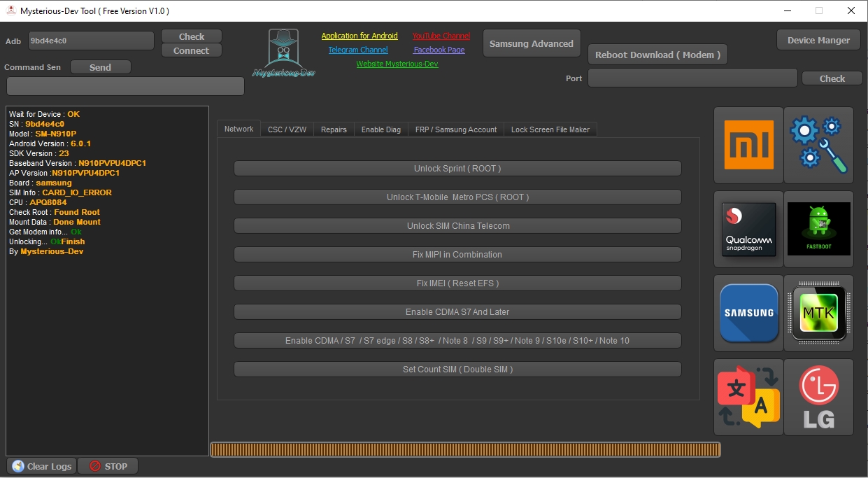Click Set Count SIM ( Double SIM )
Image resolution: width=868 pixels, height=478 pixels.
tap(457, 370)
